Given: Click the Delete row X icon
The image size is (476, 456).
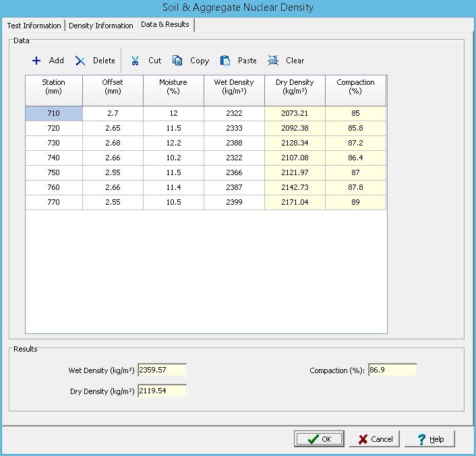Looking at the screenshot, I should point(80,61).
